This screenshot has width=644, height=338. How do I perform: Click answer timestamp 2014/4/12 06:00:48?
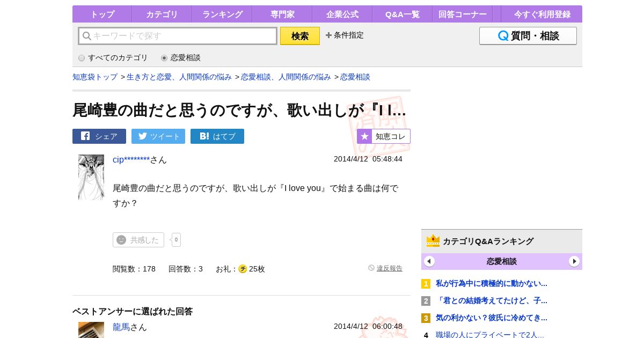(x=368, y=326)
